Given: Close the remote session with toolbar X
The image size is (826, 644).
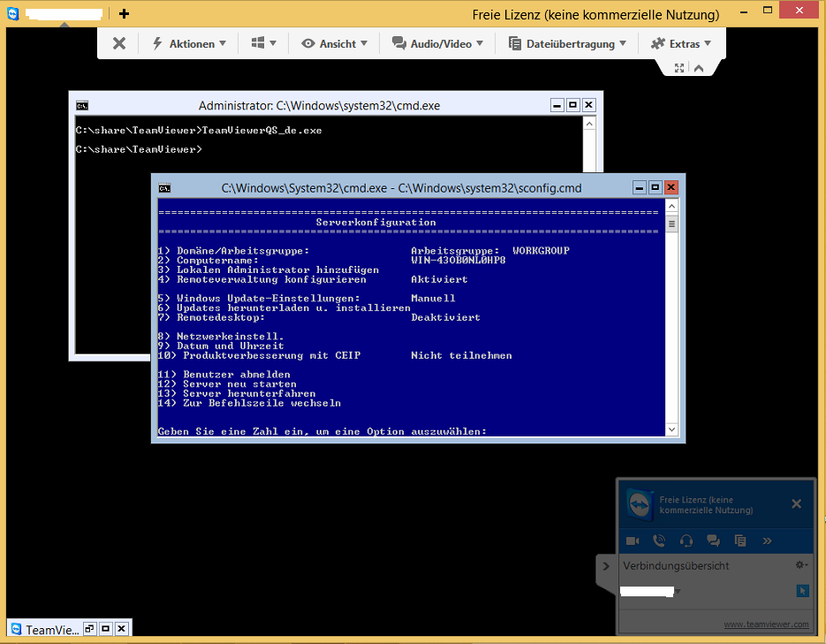Looking at the screenshot, I should [119, 43].
